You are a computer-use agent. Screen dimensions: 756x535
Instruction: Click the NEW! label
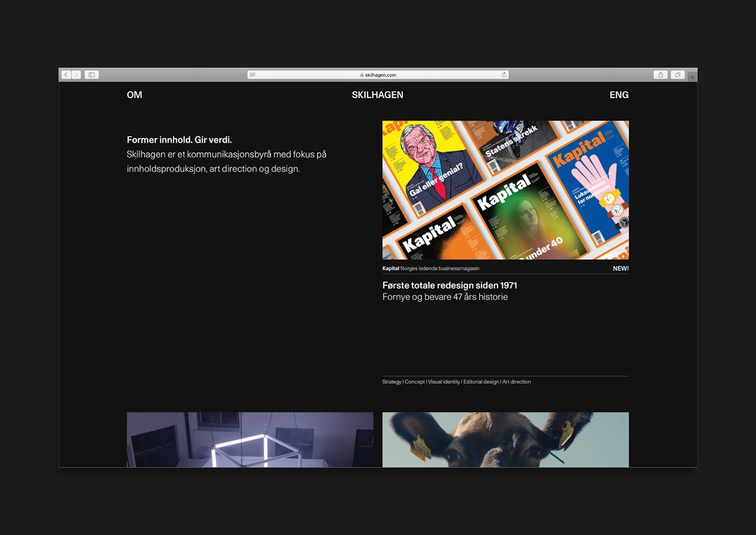(620, 269)
